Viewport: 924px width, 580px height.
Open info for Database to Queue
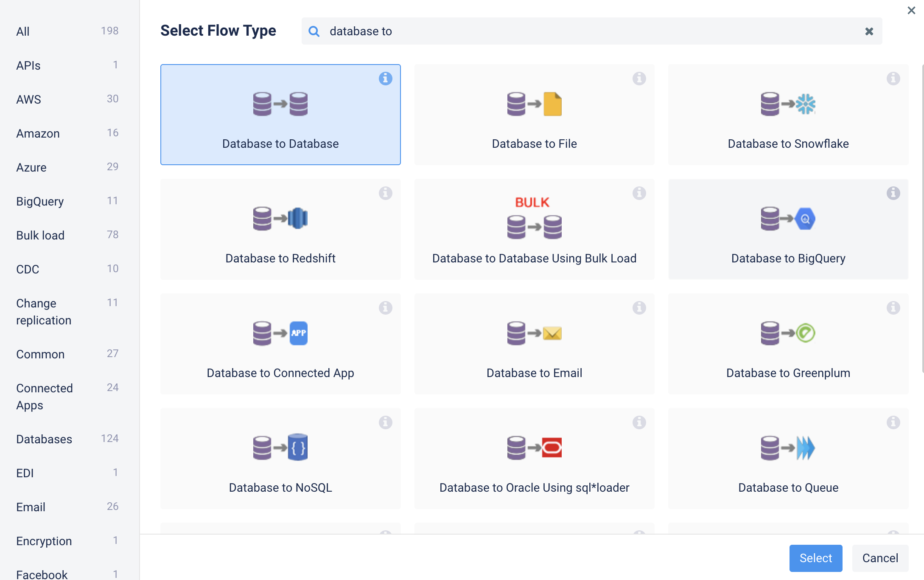(x=893, y=422)
